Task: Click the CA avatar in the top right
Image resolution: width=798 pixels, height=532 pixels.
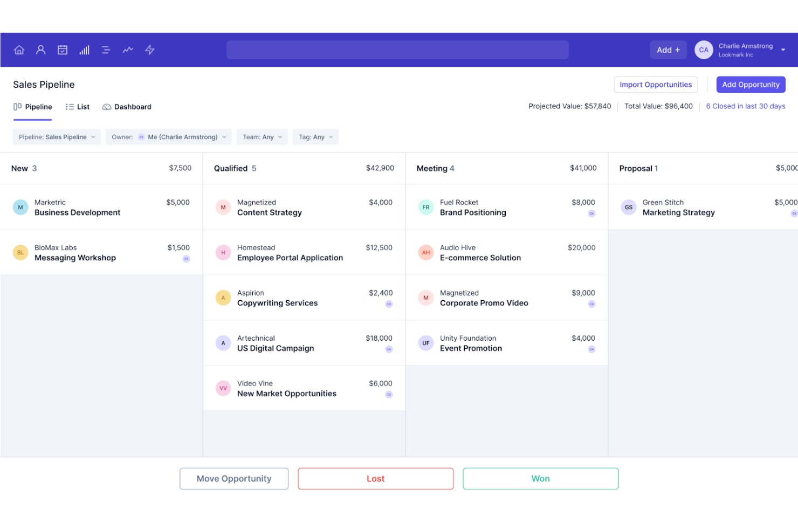Action: pos(704,50)
